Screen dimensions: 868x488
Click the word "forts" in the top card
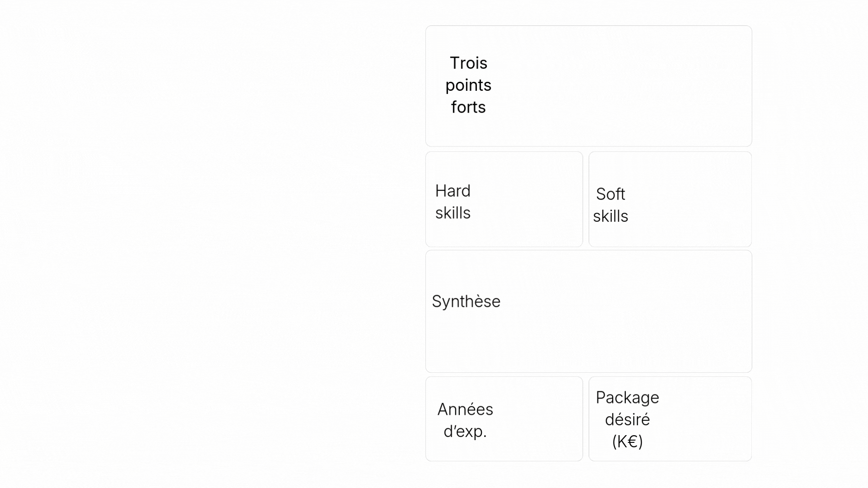468,108
